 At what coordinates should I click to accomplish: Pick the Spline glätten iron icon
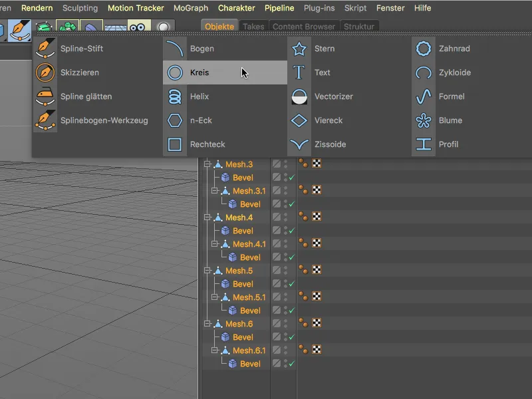click(45, 96)
